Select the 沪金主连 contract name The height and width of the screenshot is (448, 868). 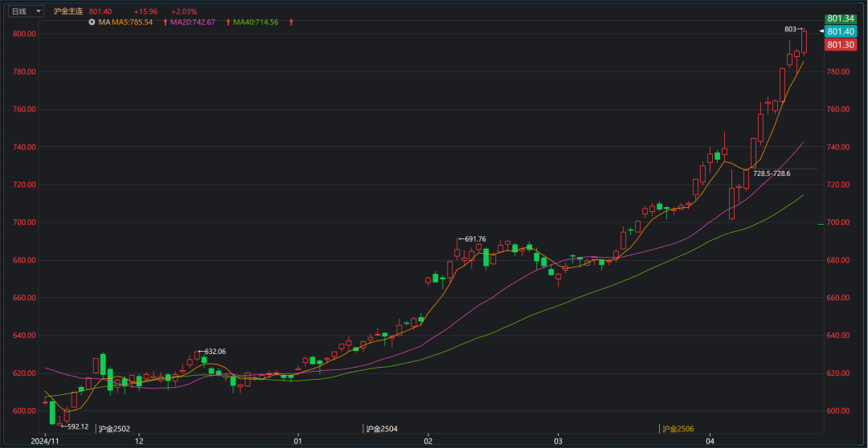pyautogui.click(x=68, y=11)
